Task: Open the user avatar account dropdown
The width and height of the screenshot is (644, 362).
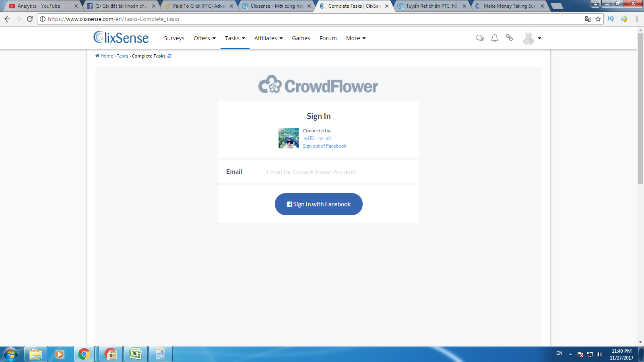Action: point(532,38)
